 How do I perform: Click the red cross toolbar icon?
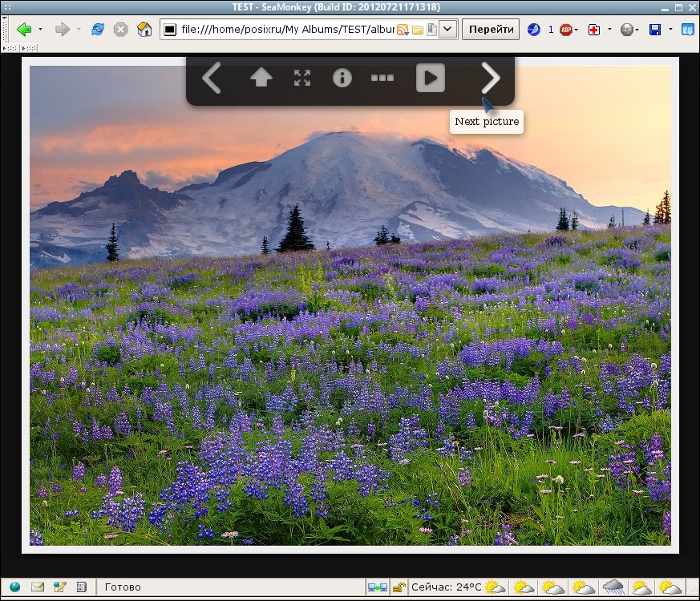point(593,30)
